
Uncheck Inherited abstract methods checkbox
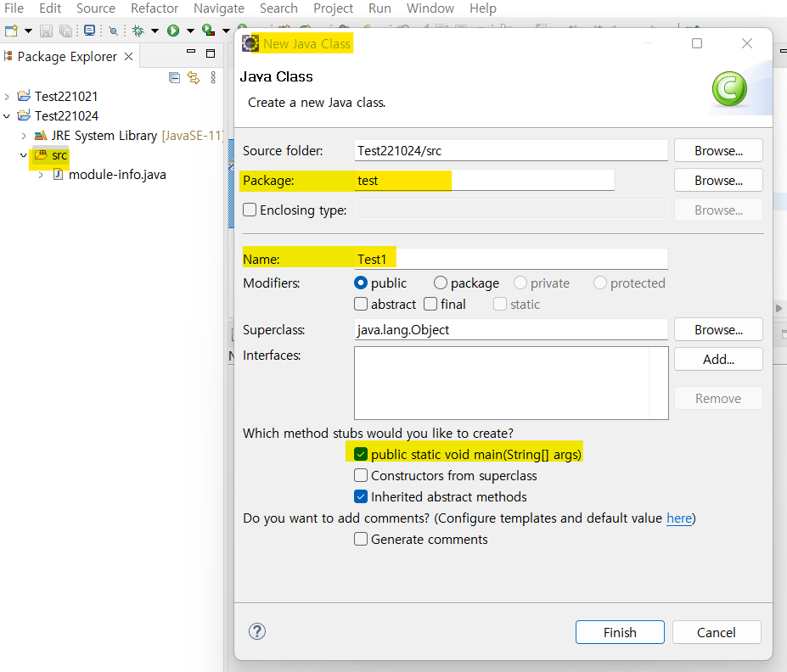pos(360,496)
